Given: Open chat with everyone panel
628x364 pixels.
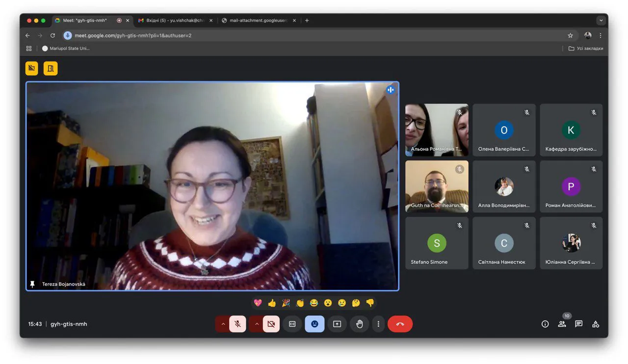Looking at the screenshot, I should (578, 324).
